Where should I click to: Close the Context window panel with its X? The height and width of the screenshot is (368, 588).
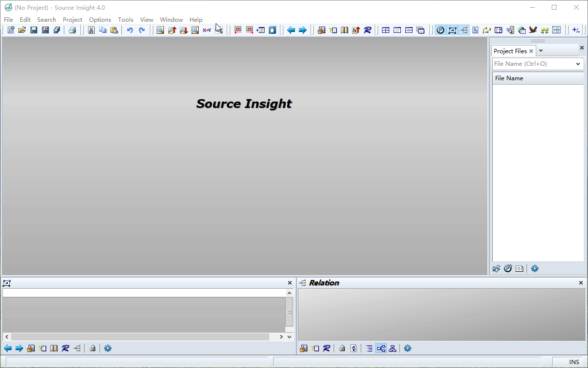pos(290,283)
